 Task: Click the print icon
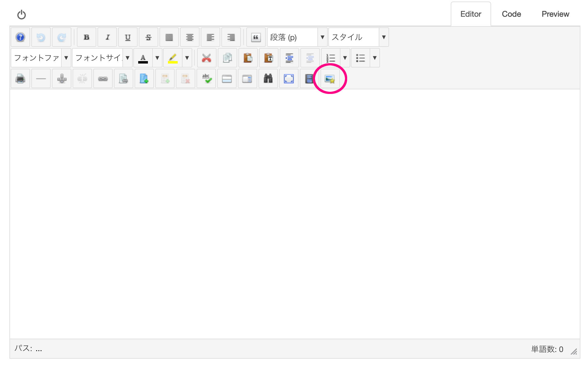coord(20,79)
